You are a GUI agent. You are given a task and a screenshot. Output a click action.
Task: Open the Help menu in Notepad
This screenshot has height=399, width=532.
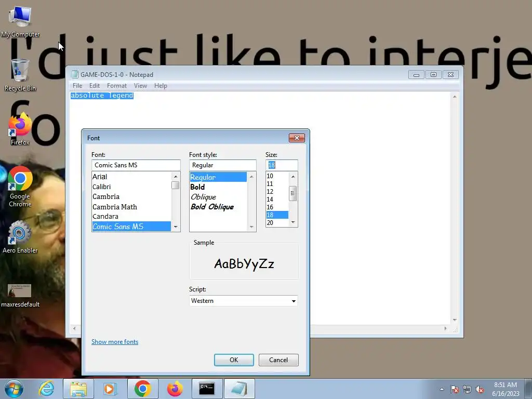point(161,86)
